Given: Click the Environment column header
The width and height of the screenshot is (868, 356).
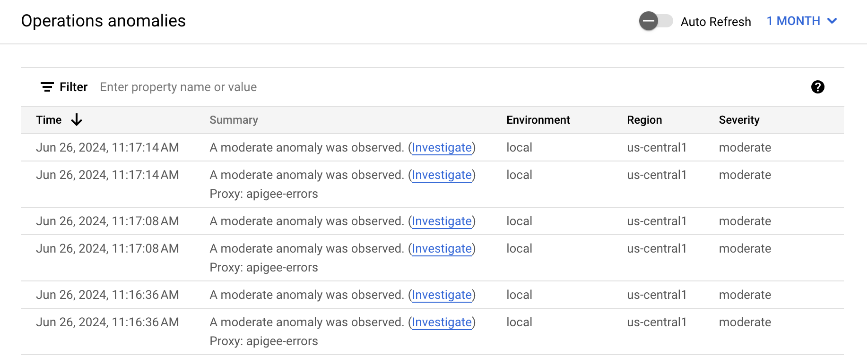Looking at the screenshot, I should (x=538, y=120).
